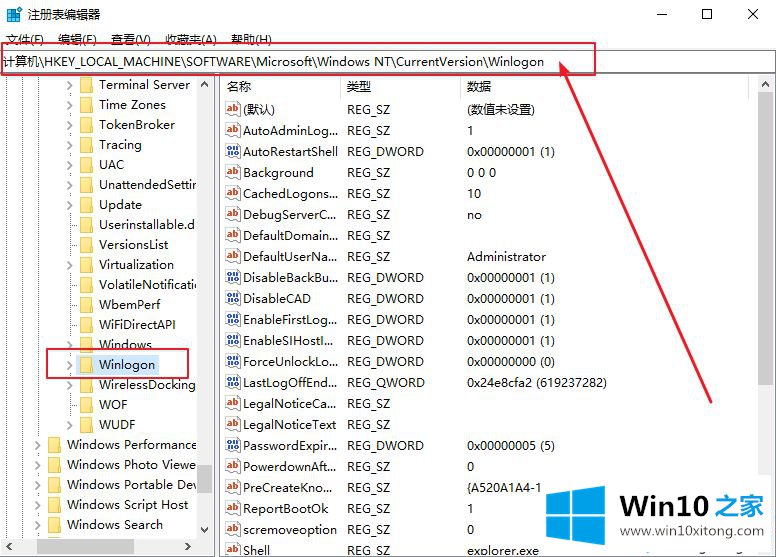
Task: Click the tree pane scroll down arrow
Action: pyautogui.click(x=204, y=530)
